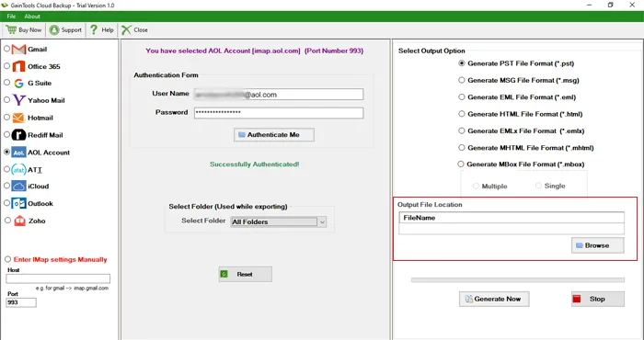This screenshot has height=340, width=644.
Task: Click the Buy Now shopping cart icon
Action: (11, 29)
